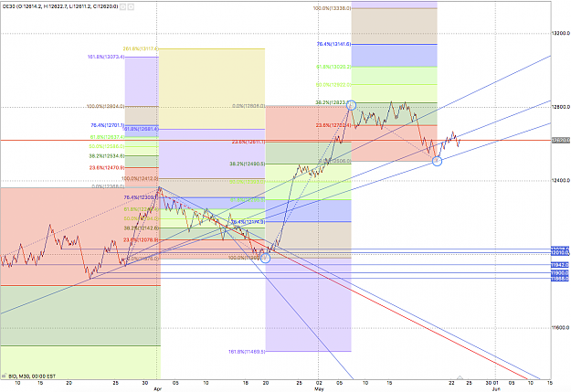Click the May month label on time axis

[x=319, y=389]
